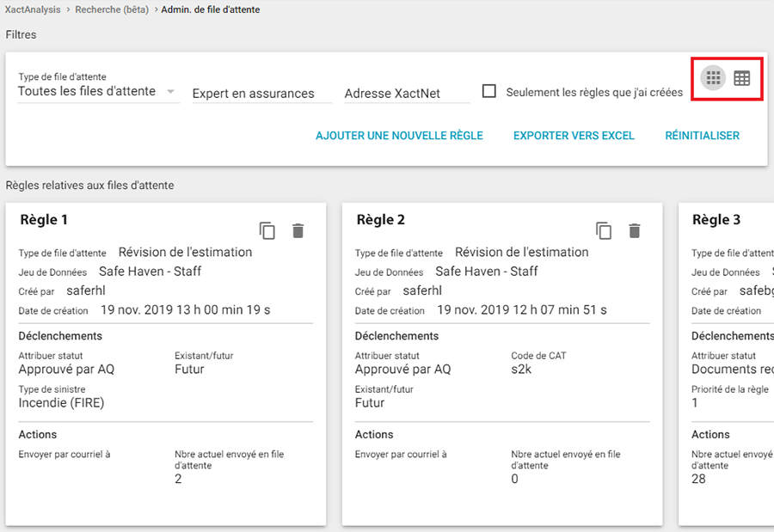Viewport: 774px width, 532px height.
Task: Delete Règle 2 with trash icon
Action: click(x=634, y=230)
